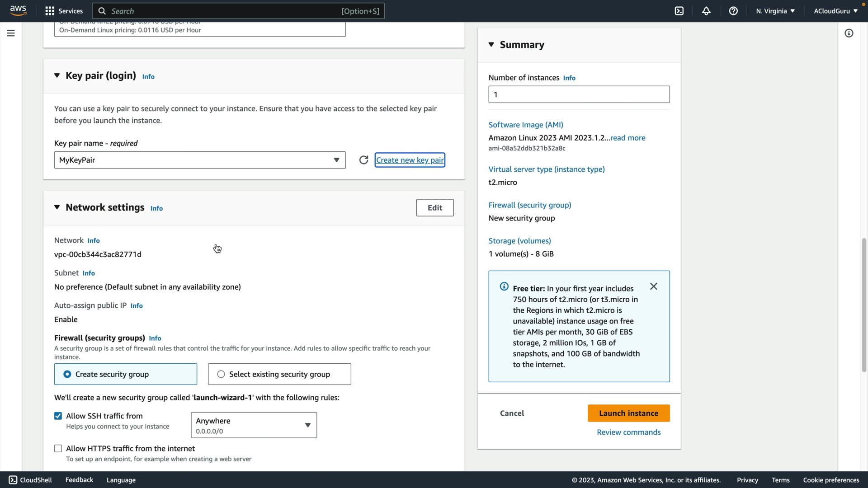Click the Number of instances field
This screenshot has height=488, width=868.
tap(579, 94)
